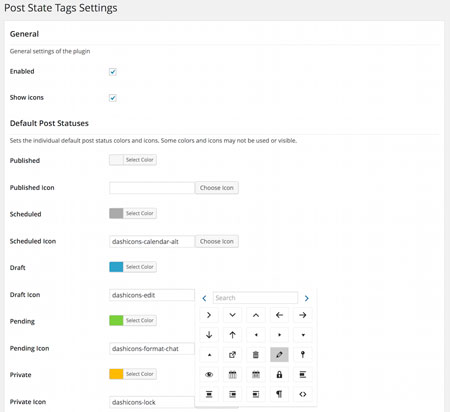Uncheck the Enabled checkbox
Image resolution: width=450 pixels, height=412 pixels.
click(x=113, y=72)
